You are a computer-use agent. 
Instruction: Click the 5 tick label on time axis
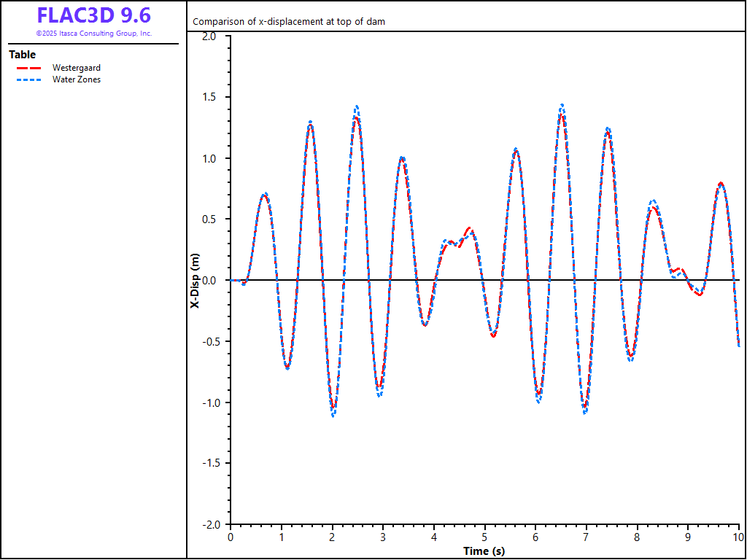click(485, 537)
